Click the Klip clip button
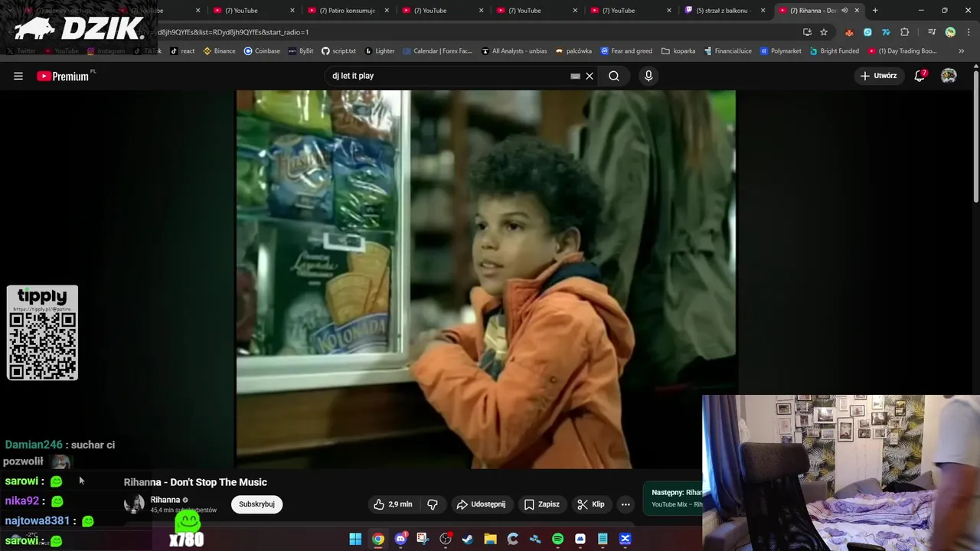 click(x=591, y=504)
